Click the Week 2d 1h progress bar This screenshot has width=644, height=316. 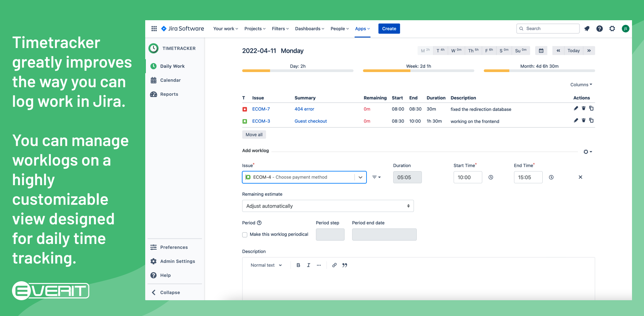pos(419,71)
